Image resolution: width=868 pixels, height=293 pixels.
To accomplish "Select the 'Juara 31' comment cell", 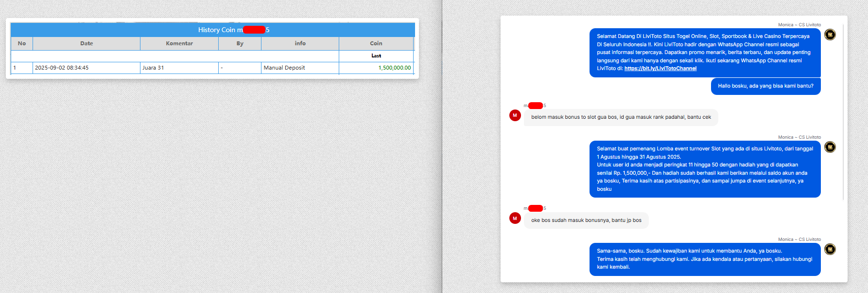I will click(179, 68).
